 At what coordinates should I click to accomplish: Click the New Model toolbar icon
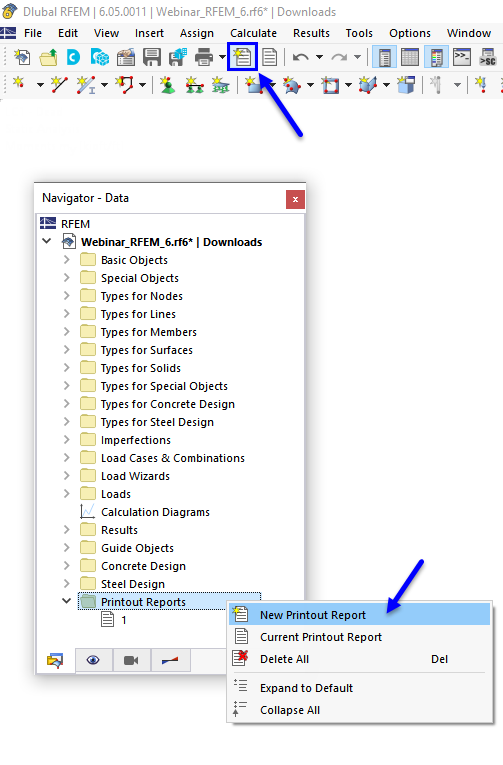click(21, 57)
